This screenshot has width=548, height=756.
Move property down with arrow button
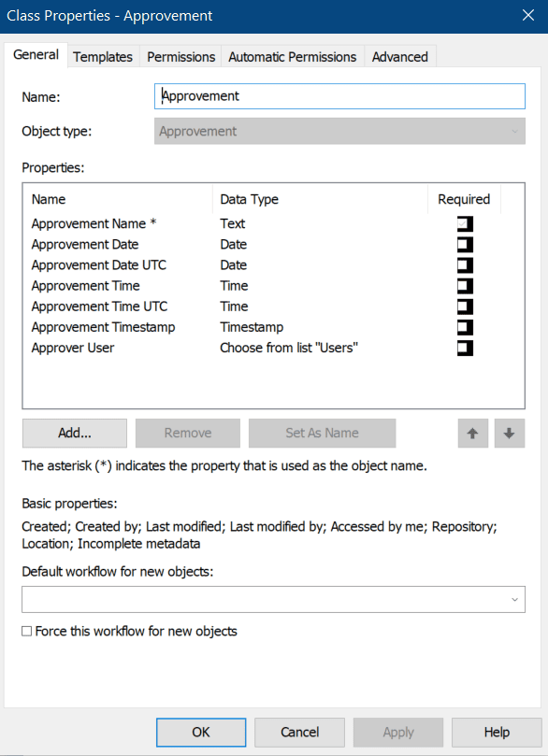(509, 433)
